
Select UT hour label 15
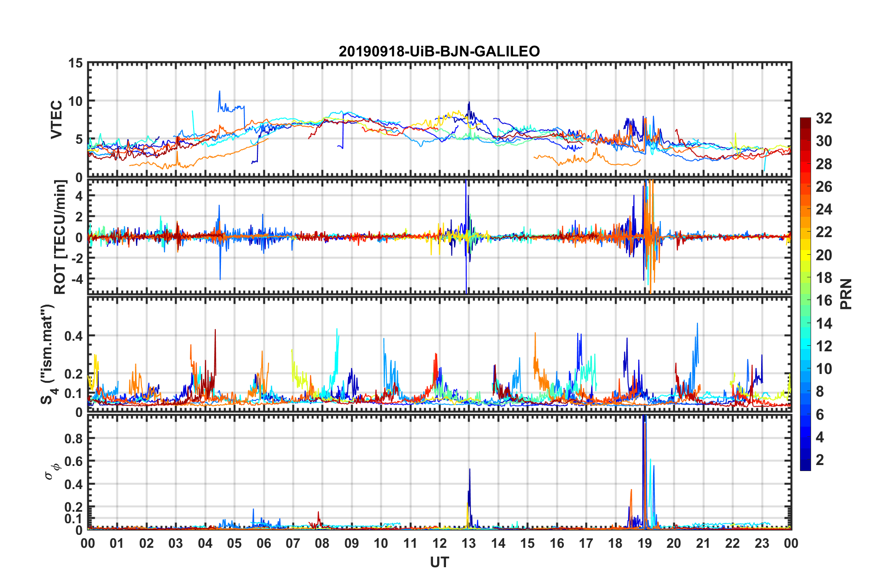click(x=527, y=543)
